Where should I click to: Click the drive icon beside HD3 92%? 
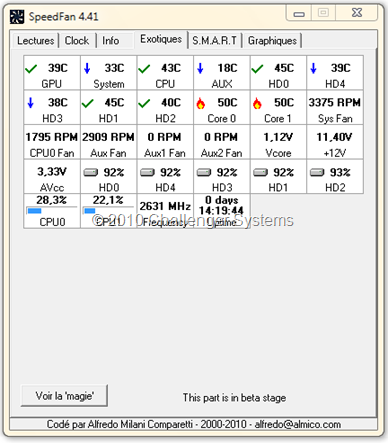coord(204,172)
